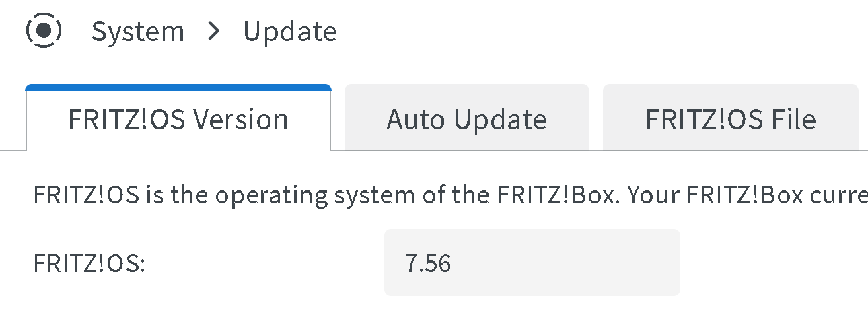Click the 7.56 version field
The image size is (868, 313).
pos(532,263)
